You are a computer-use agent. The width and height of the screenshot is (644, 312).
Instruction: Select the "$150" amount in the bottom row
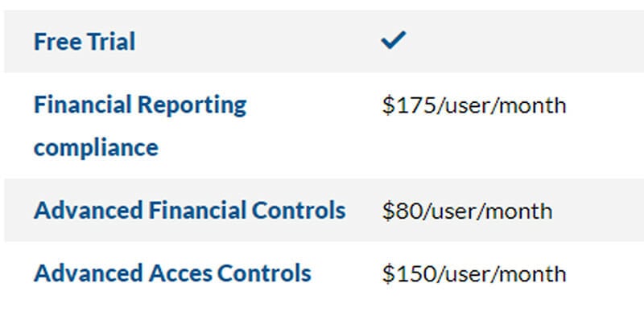click(x=409, y=274)
